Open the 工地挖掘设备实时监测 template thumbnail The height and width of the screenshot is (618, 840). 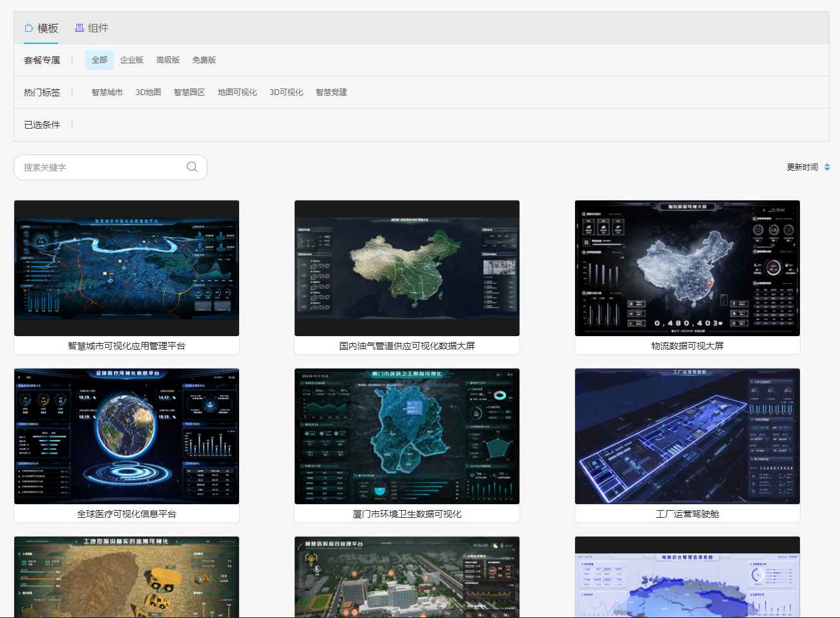pos(127,577)
